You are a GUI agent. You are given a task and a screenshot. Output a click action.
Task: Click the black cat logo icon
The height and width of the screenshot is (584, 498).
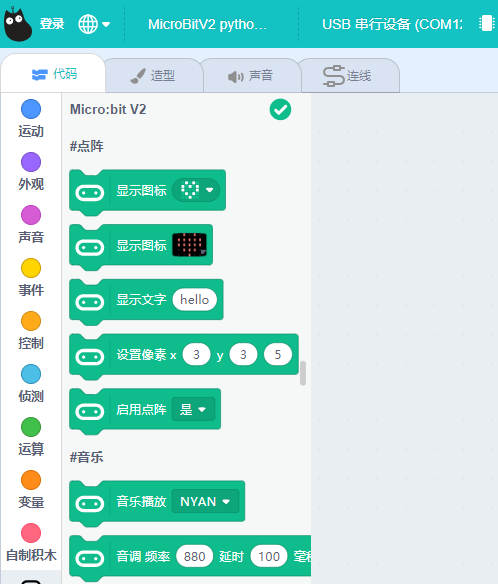tap(18, 24)
